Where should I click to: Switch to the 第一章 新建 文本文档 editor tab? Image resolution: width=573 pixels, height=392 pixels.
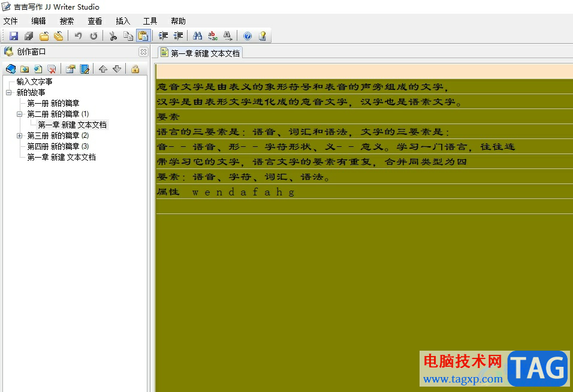click(x=201, y=53)
